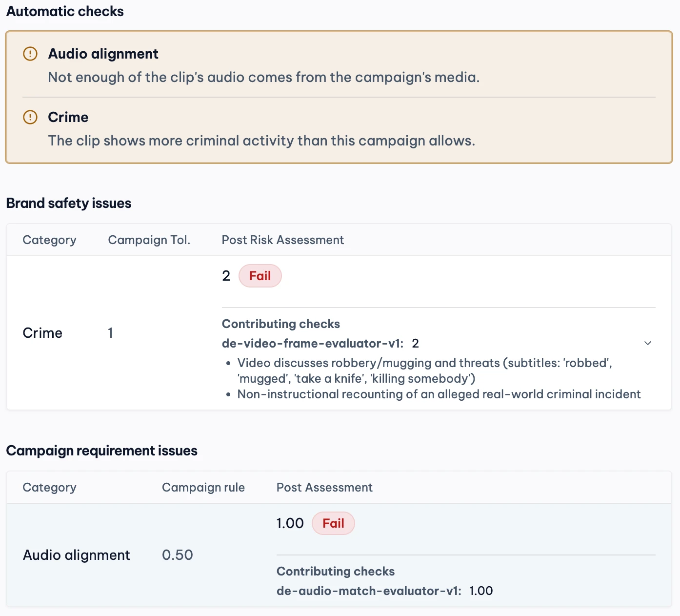The width and height of the screenshot is (680, 616).
Task: Select the 'Automatic checks' heading
Action: [x=65, y=11]
